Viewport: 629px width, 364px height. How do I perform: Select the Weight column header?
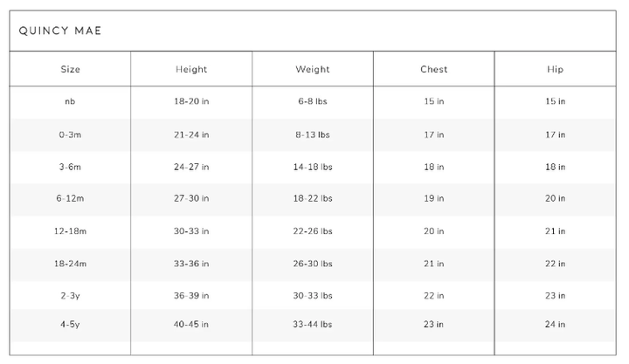click(x=313, y=69)
